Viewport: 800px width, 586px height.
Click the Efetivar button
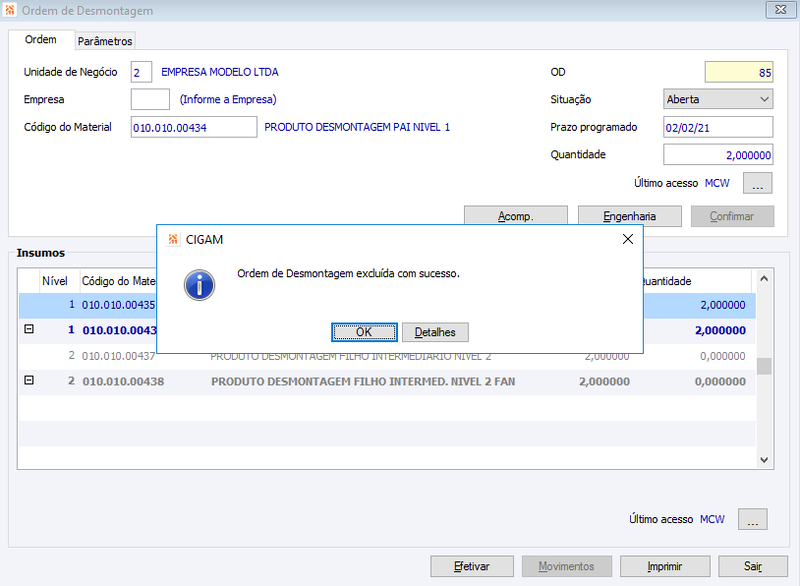tap(472, 566)
